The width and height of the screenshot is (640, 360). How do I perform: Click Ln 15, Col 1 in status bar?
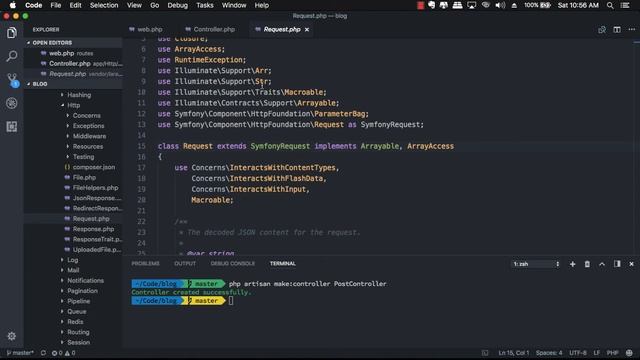point(513,353)
